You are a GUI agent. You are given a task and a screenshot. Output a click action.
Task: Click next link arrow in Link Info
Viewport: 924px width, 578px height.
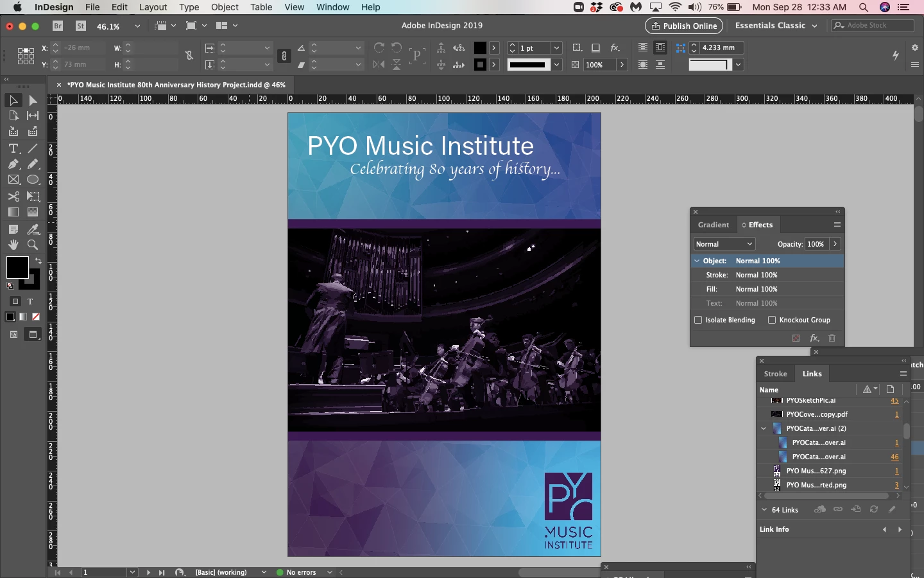click(x=900, y=530)
